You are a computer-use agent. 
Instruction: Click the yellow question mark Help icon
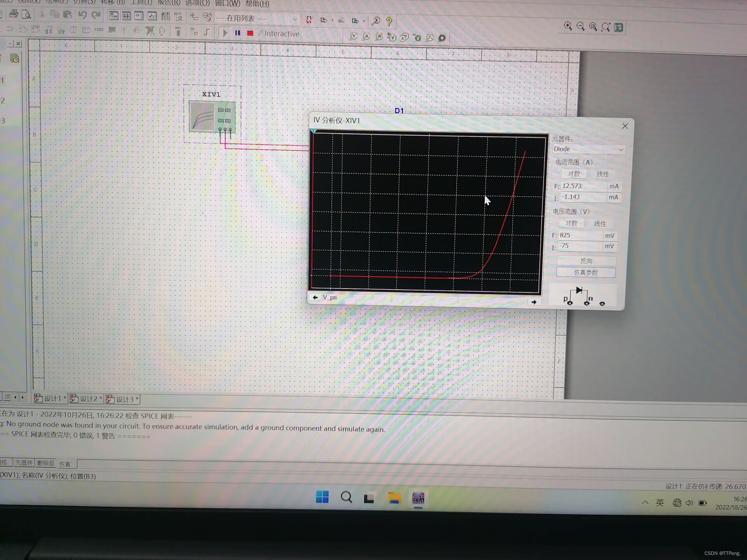pyautogui.click(x=389, y=21)
